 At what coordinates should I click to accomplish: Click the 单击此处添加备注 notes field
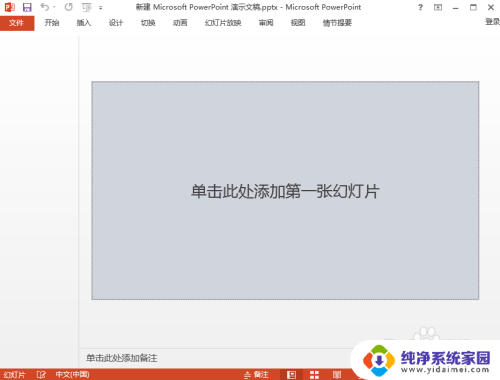pos(122,358)
